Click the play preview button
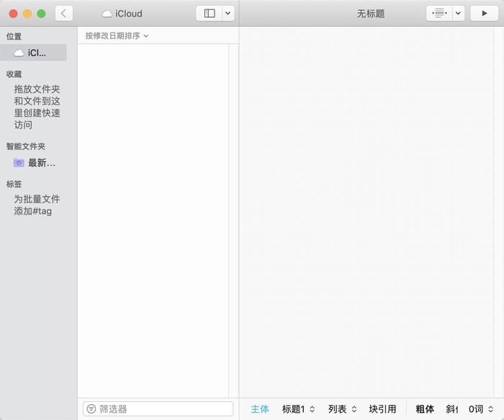The image size is (504, 420). (484, 14)
